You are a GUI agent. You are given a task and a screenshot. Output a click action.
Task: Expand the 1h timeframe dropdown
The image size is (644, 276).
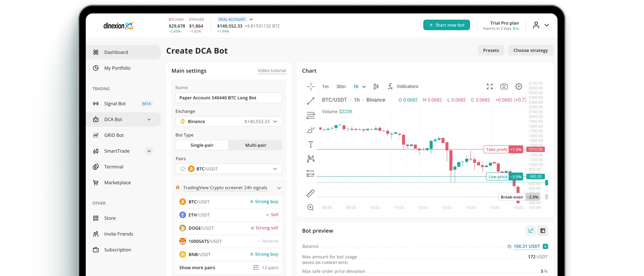(364, 87)
